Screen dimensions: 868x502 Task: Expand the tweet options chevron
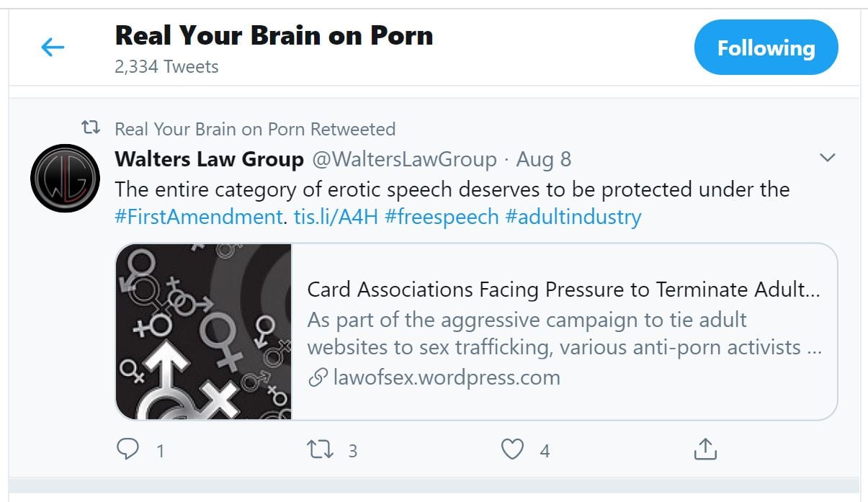coord(828,158)
